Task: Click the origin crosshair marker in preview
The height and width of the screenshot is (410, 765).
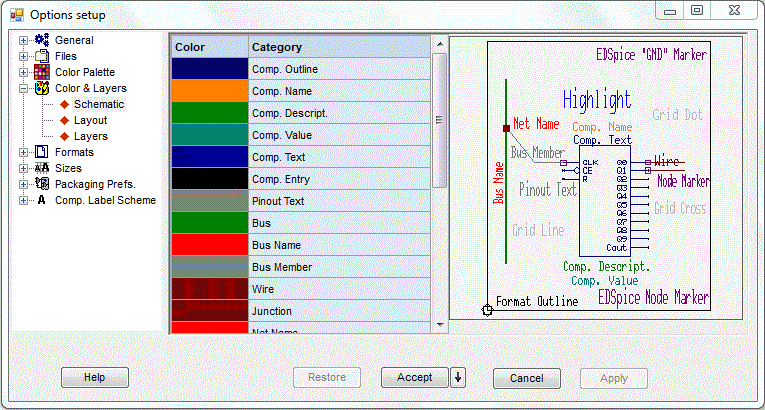Action: (x=487, y=310)
